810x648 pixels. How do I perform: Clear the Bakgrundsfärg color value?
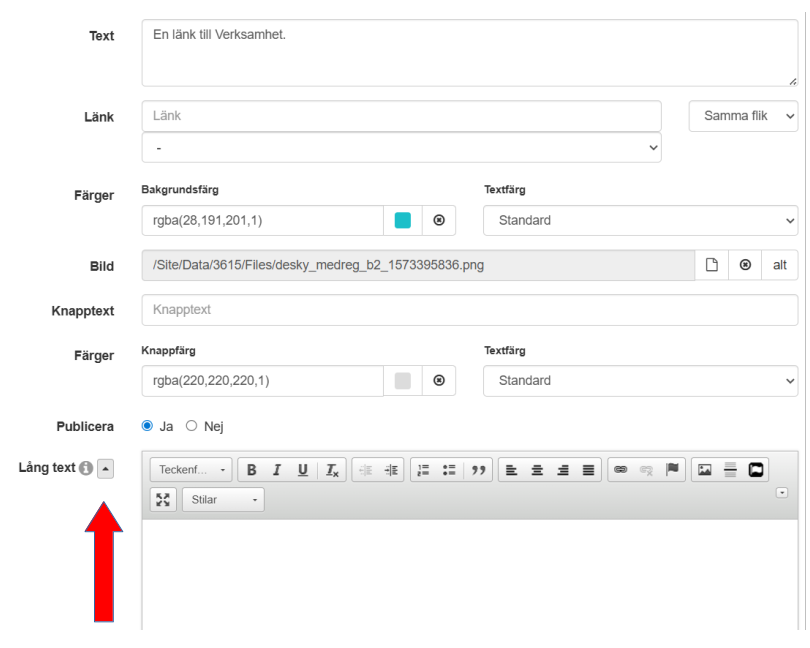(438, 220)
